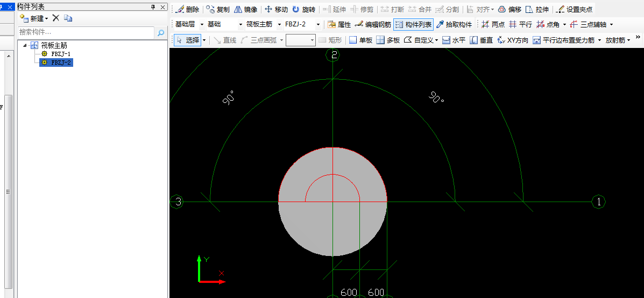Select 两点 two-point auxiliary axis tool
This screenshot has width=644, height=298.
click(493, 25)
